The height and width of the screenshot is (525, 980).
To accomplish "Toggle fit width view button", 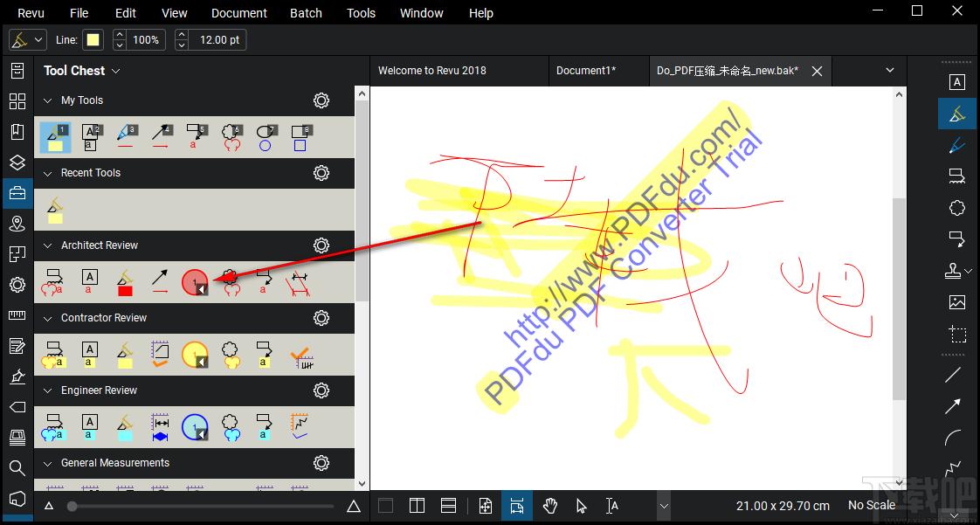I will point(517,507).
